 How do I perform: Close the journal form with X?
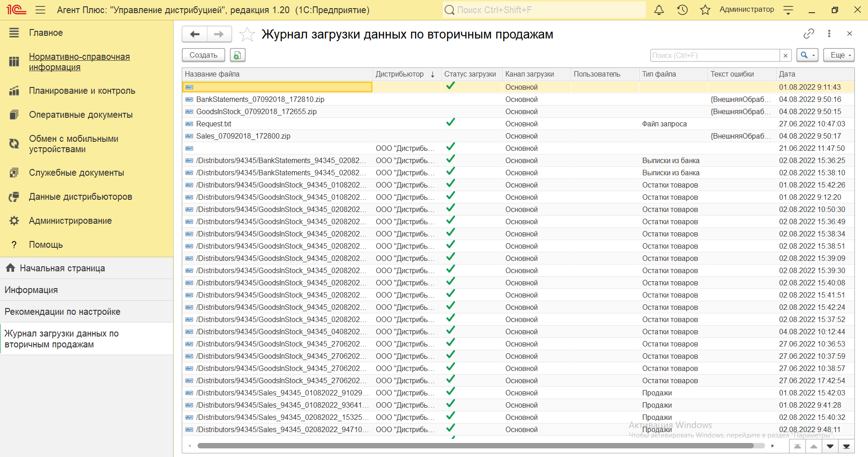[849, 34]
